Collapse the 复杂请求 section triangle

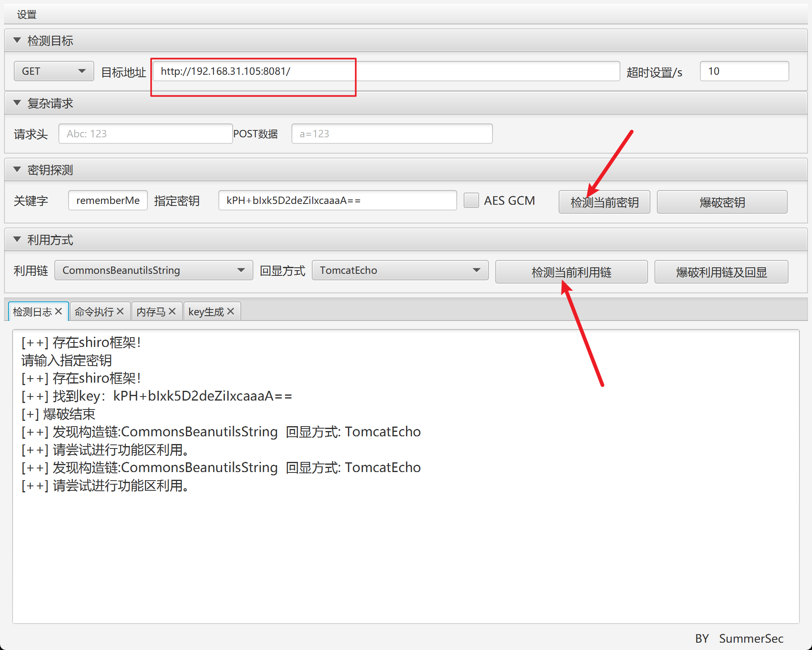pos(17,103)
